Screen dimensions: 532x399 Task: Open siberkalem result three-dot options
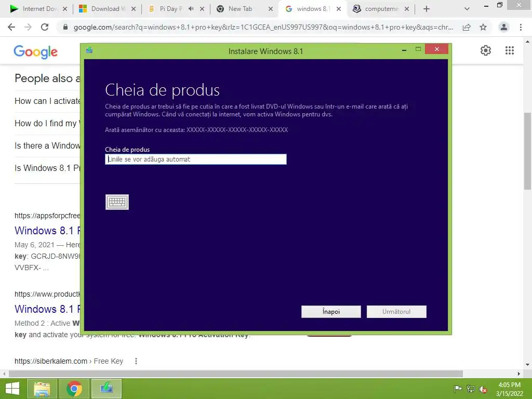(x=136, y=361)
